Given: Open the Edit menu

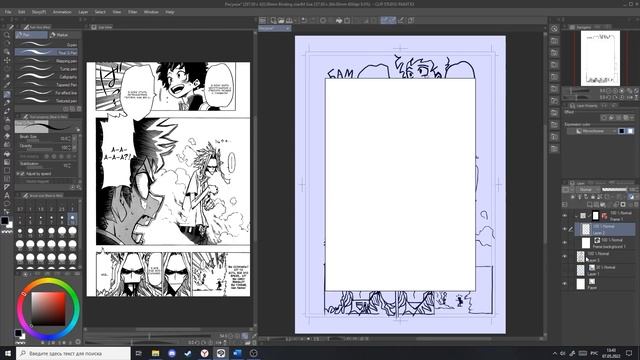Looking at the screenshot, I should coord(22,12).
